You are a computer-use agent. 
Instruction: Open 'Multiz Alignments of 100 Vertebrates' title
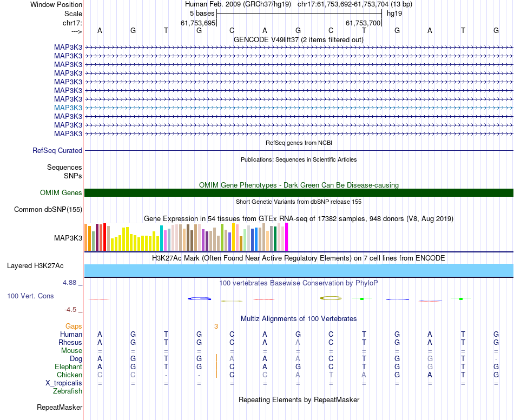click(x=299, y=318)
